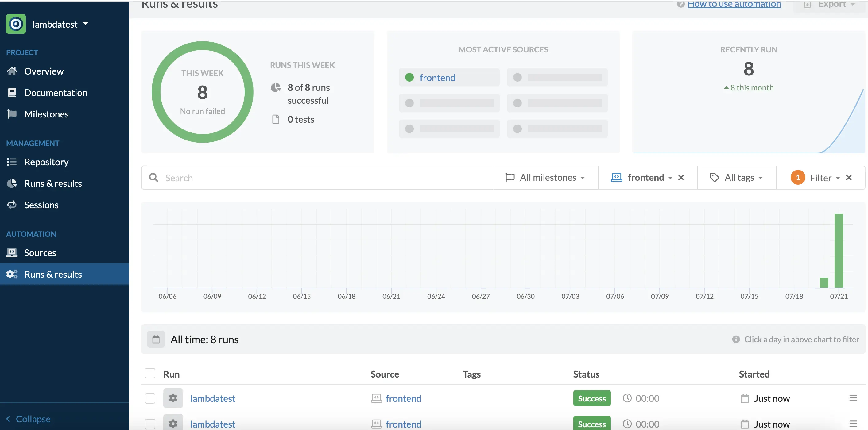This screenshot has width=868, height=430.
Task: Check the second lambdatest run checkbox
Action: 150,424
